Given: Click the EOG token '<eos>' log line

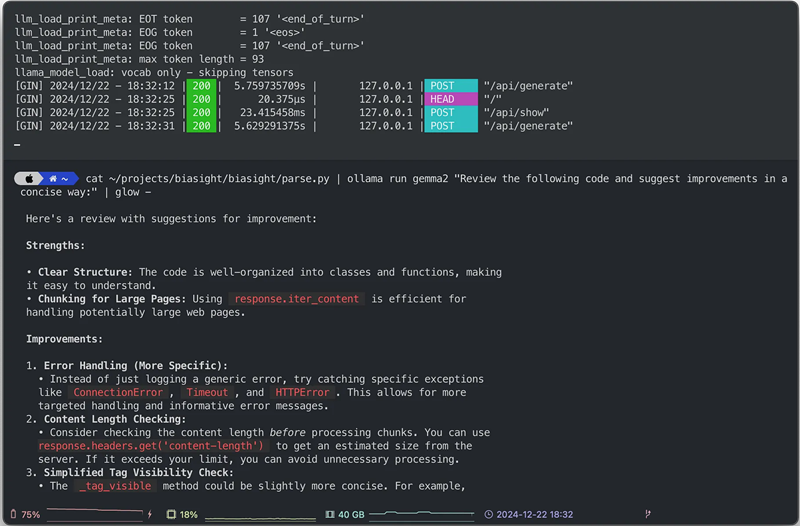Looking at the screenshot, I should point(160,32).
